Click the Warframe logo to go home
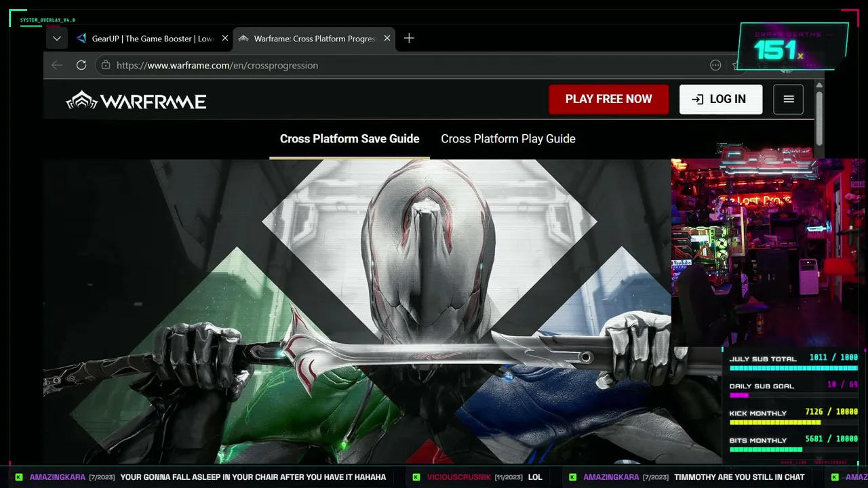 tap(136, 101)
